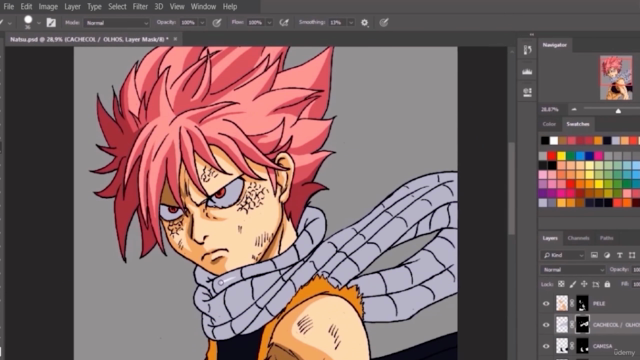Select the Layers tab

click(x=550, y=238)
